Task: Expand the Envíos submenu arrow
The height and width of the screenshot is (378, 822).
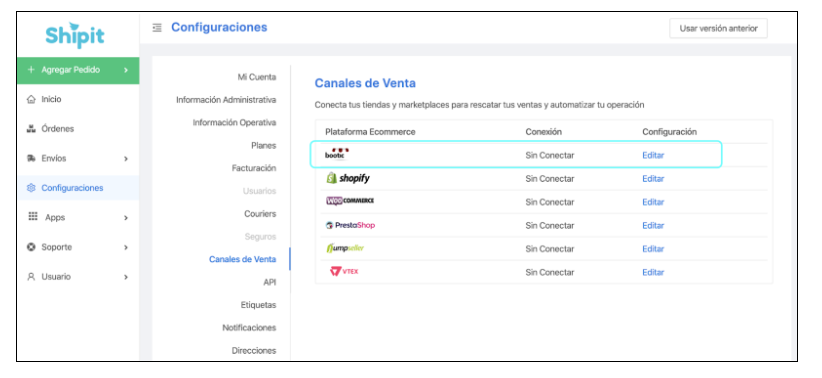Action: pyautogui.click(x=126, y=158)
